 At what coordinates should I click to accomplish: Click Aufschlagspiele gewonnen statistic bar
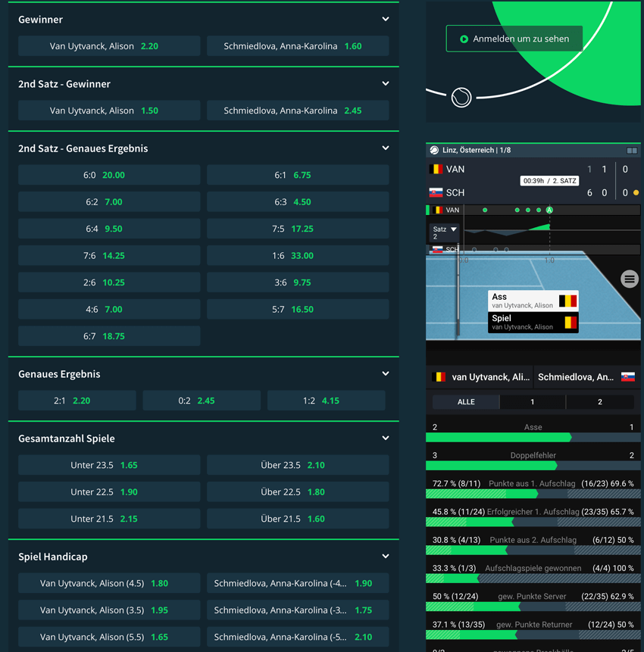[533, 579]
